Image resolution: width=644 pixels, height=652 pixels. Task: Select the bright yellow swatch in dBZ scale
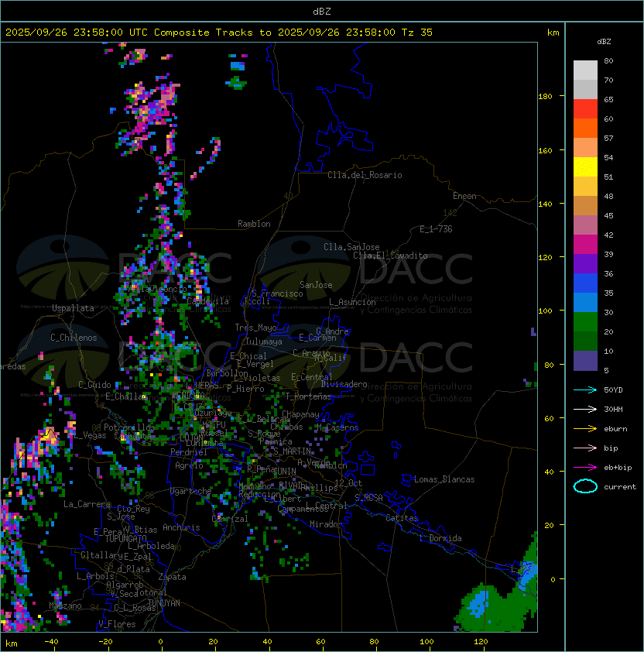click(585, 167)
